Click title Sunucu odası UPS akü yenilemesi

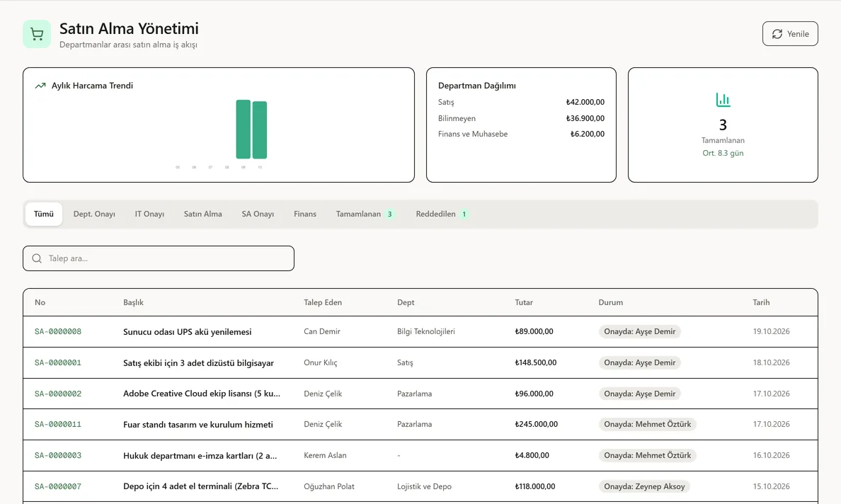point(187,332)
